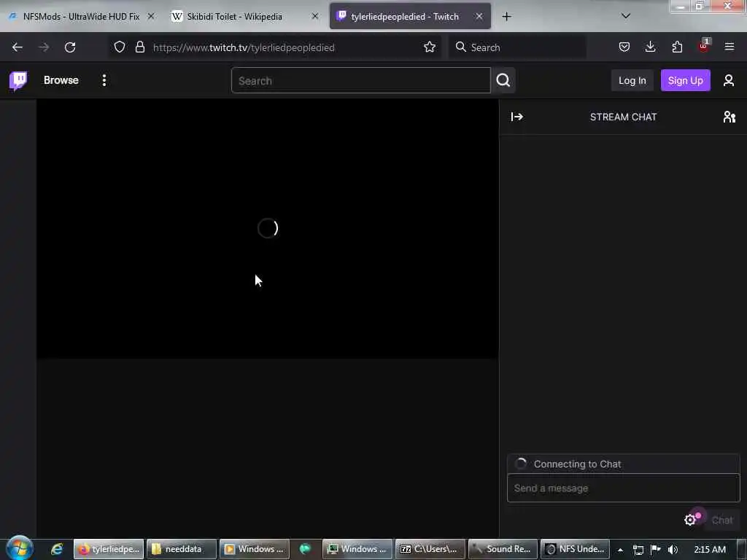Open the Browse page
Image resolution: width=747 pixels, height=560 pixels.
coord(61,80)
